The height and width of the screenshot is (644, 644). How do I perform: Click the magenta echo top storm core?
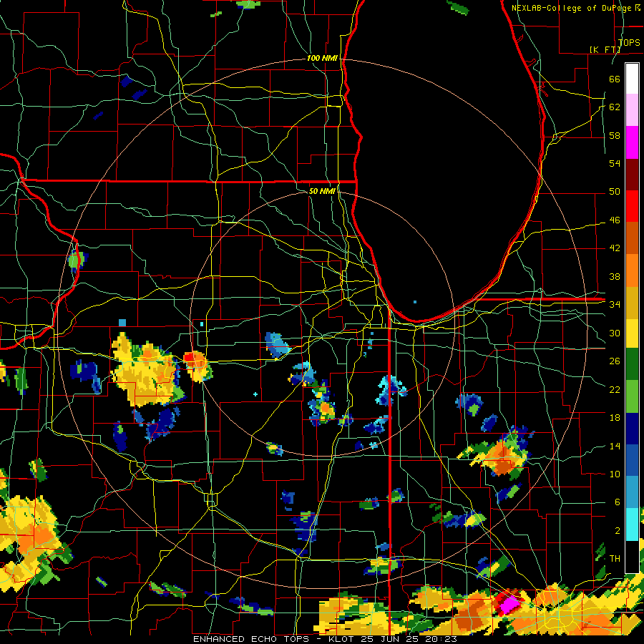point(510,605)
